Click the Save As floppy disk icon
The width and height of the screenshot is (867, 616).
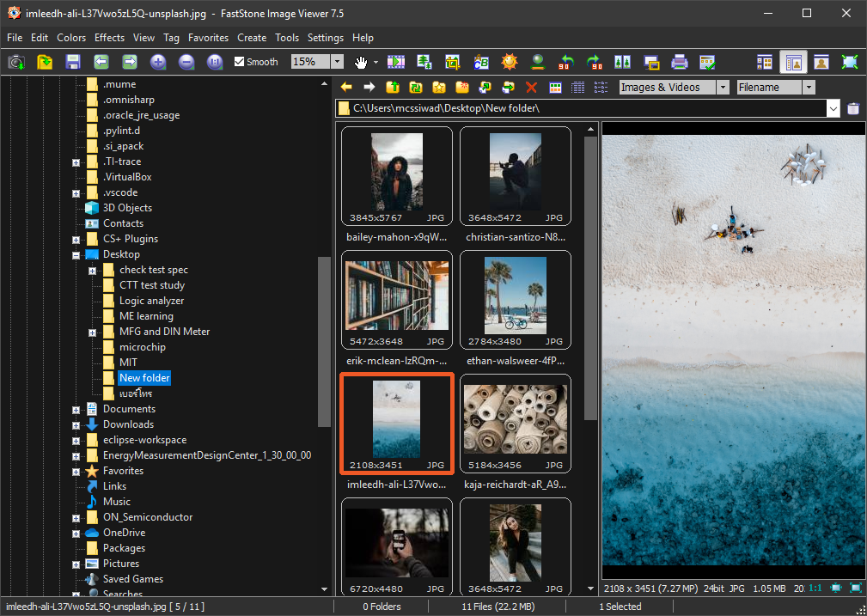click(x=72, y=62)
